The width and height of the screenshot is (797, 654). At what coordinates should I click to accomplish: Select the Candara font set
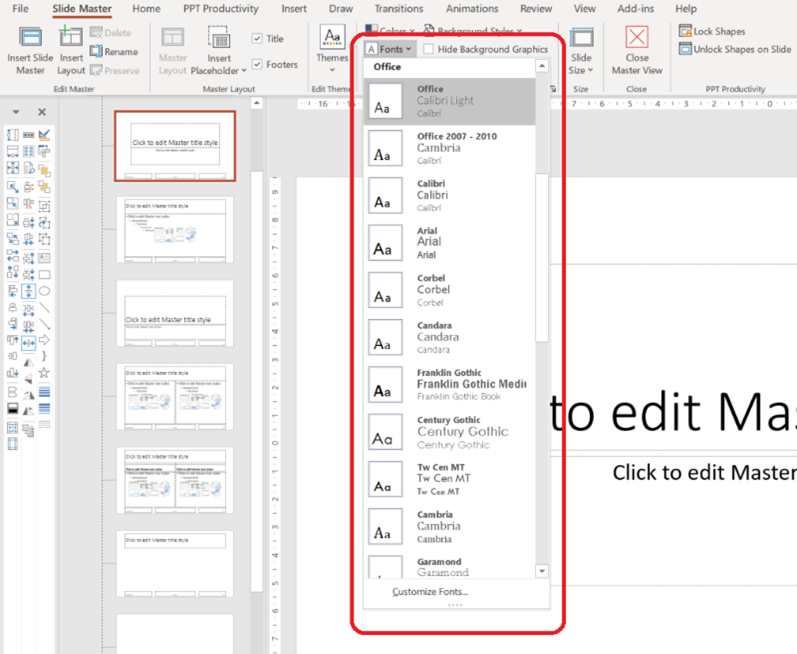pyautogui.click(x=449, y=337)
